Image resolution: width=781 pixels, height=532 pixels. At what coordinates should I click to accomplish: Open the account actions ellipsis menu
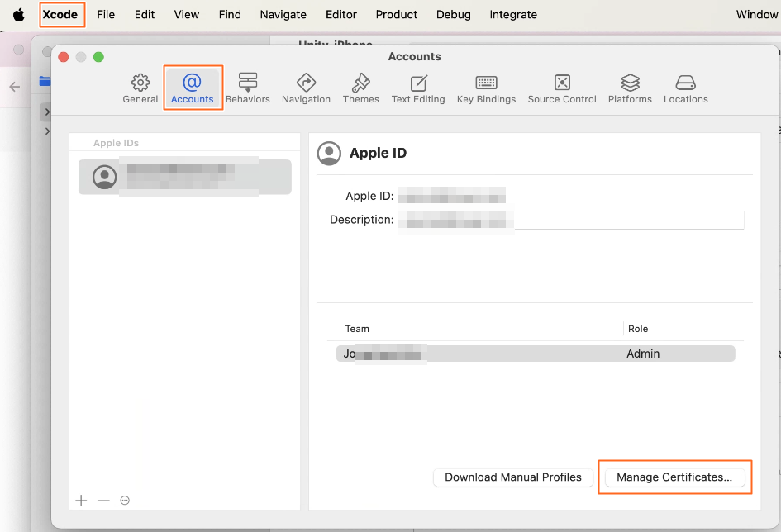pos(125,501)
